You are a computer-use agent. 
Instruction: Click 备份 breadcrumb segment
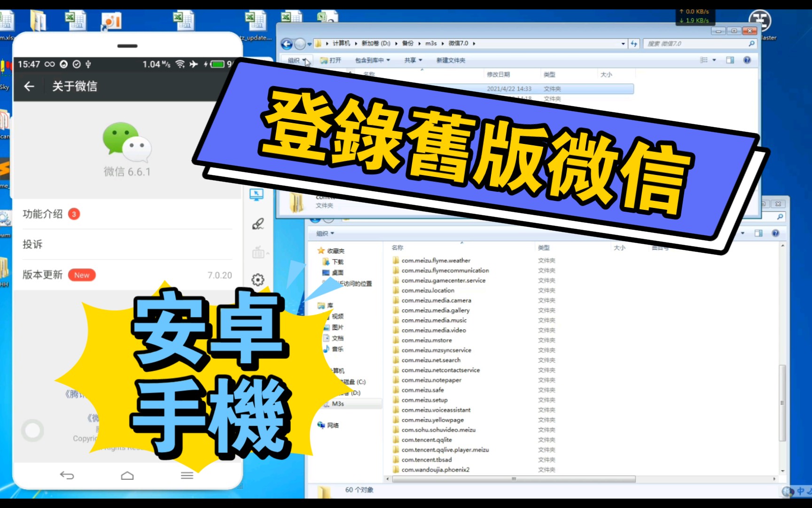coord(408,43)
